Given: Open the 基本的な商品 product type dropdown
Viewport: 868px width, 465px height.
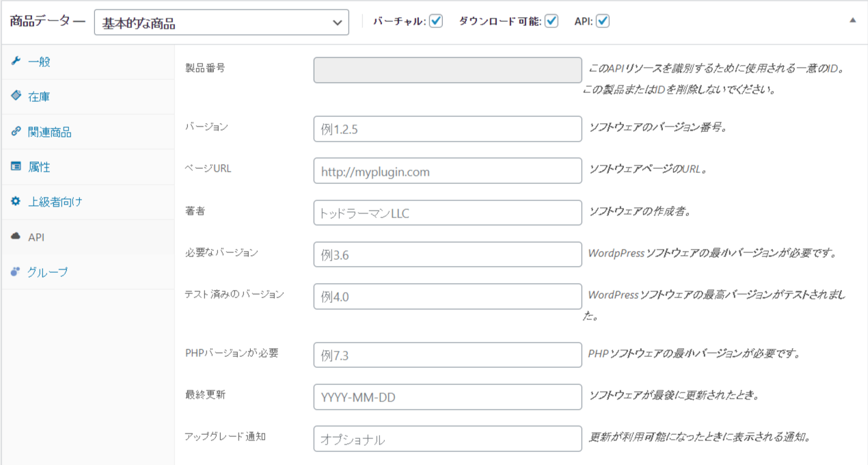Looking at the screenshot, I should 221,23.
